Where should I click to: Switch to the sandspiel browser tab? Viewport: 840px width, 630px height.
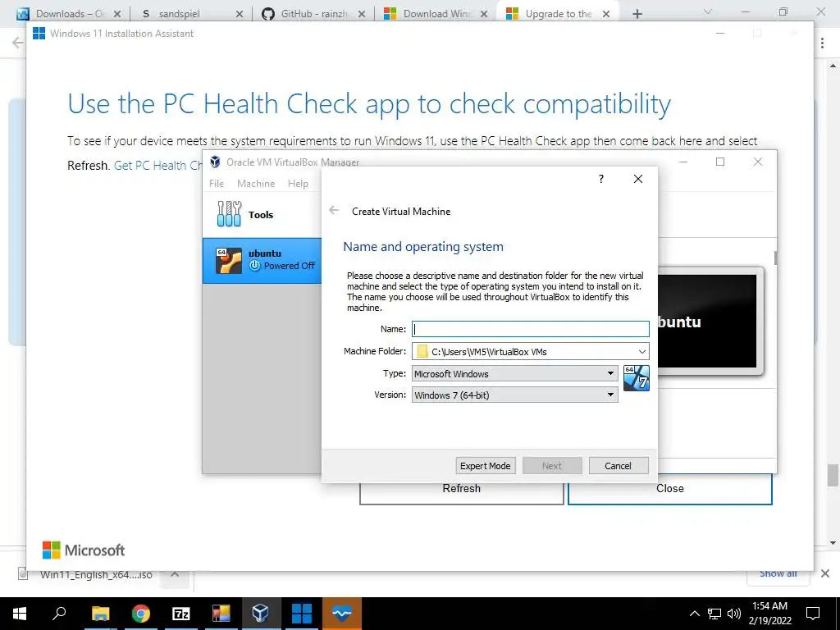click(190, 14)
